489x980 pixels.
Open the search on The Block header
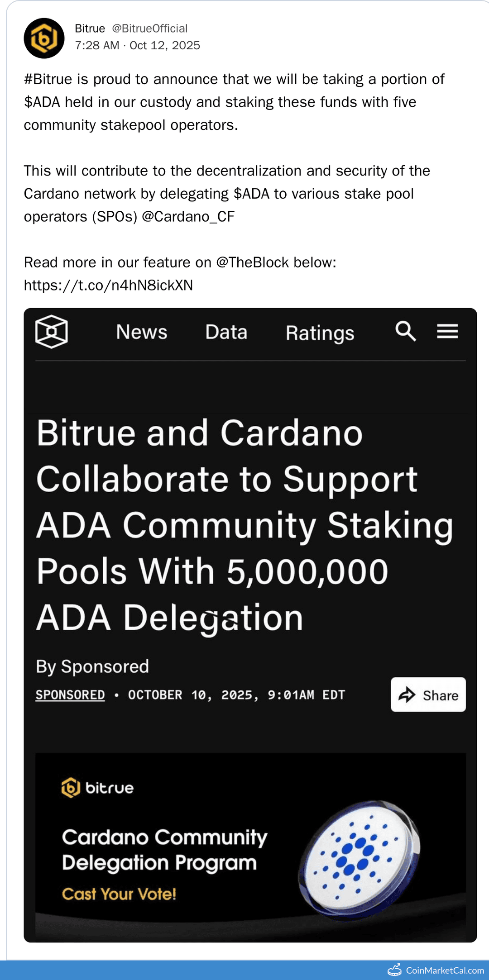coord(407,332)
